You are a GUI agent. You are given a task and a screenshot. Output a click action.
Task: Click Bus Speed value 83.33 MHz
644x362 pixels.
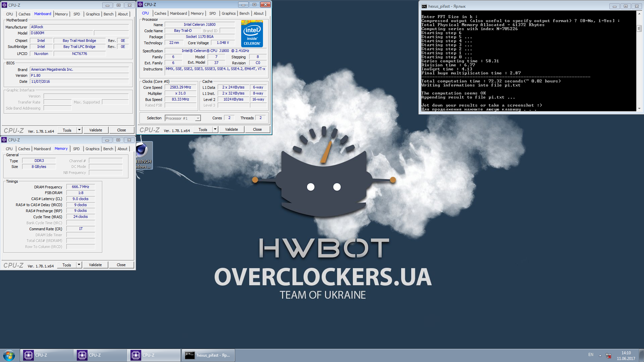pyautogui.click(x=180, y=99)
